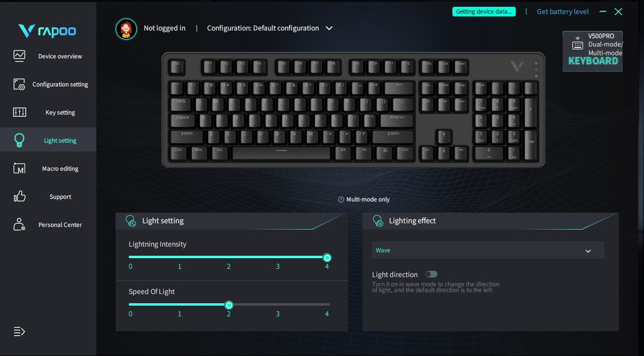
Task: Collapse sidebar with bottom menu lines icon
Action: (19, 332)
